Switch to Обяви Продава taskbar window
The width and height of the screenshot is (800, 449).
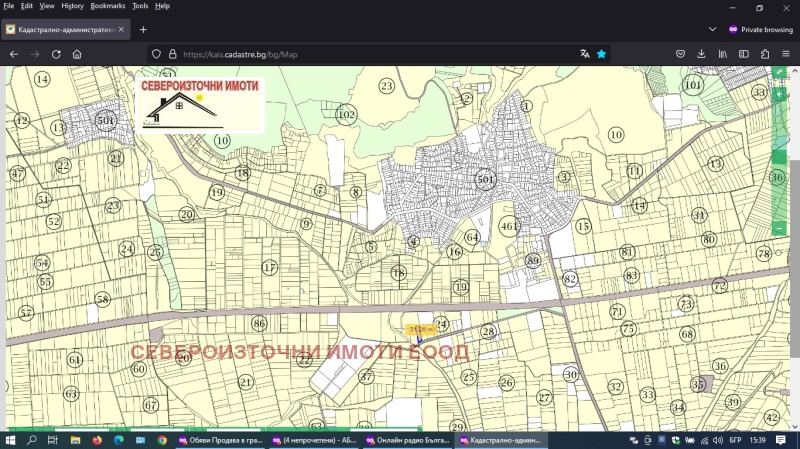(221, 440)
